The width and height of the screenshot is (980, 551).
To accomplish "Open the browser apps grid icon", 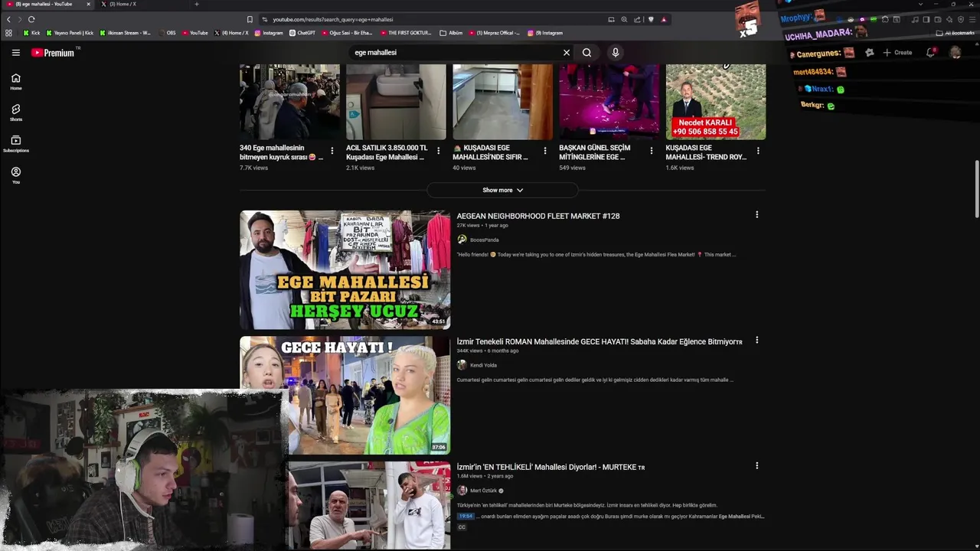I will click(8, 33).
